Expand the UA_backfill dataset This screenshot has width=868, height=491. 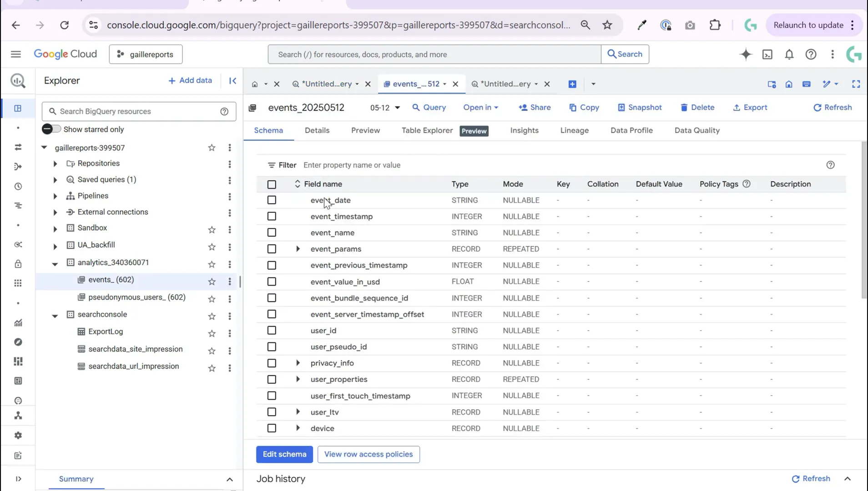coord(55,246)
